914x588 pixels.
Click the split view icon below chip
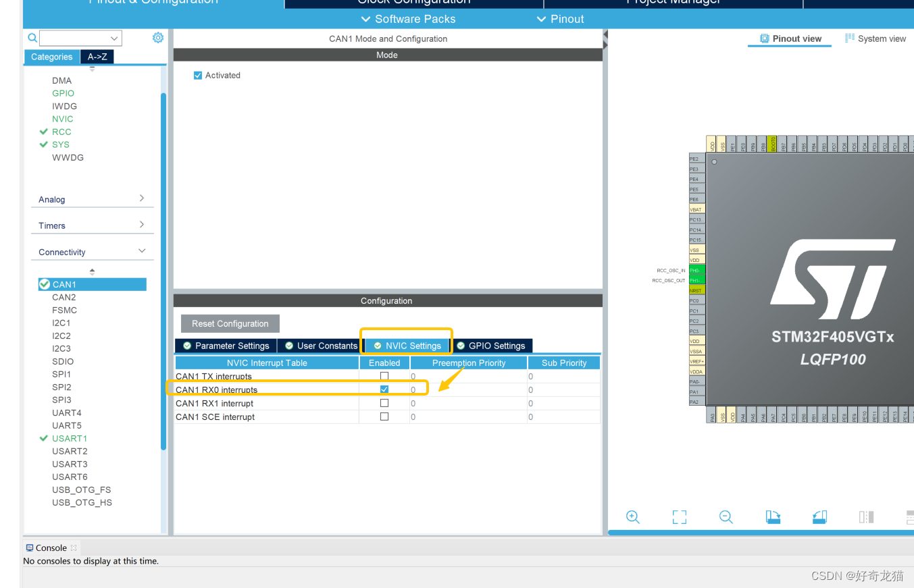tap(866, 517)
